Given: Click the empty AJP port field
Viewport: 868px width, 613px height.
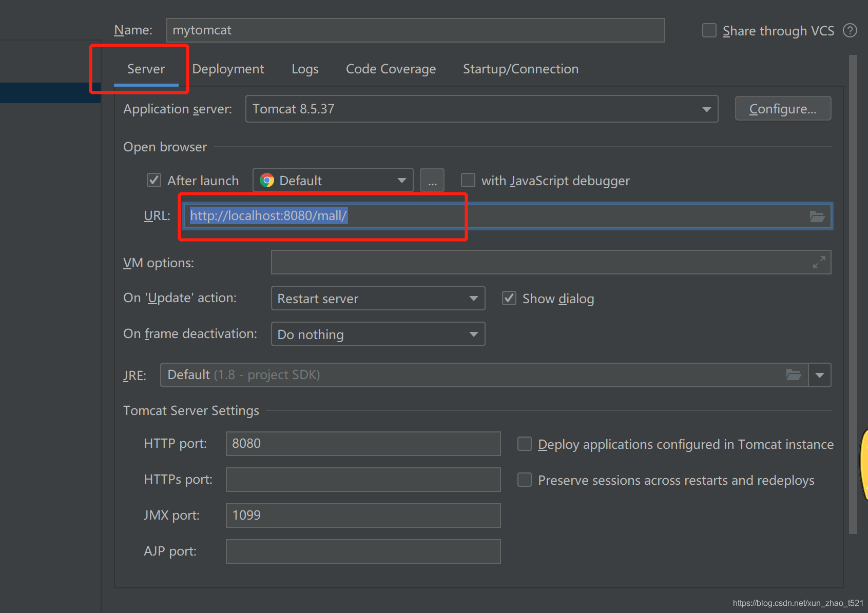Looking at the screenshot, I should click(363, 551).
